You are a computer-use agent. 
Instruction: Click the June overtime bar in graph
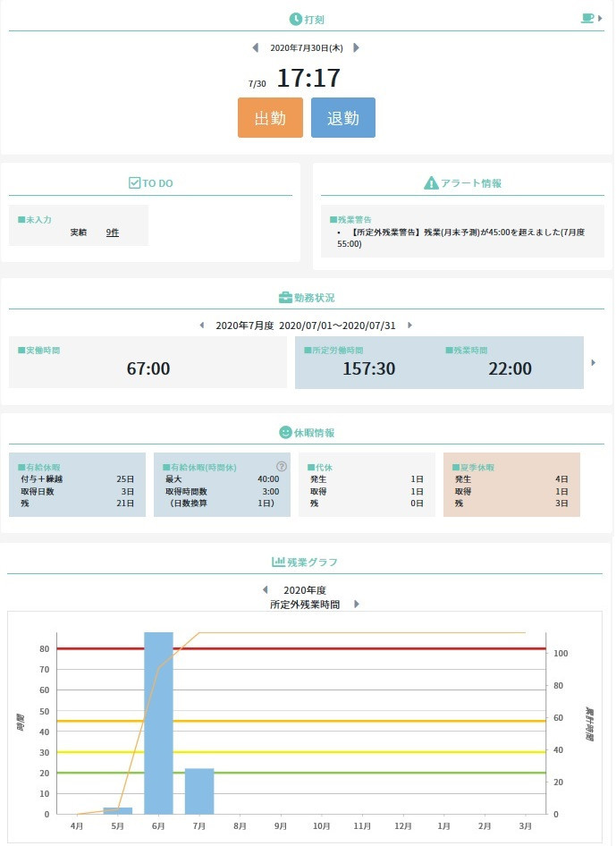[158, 723]
